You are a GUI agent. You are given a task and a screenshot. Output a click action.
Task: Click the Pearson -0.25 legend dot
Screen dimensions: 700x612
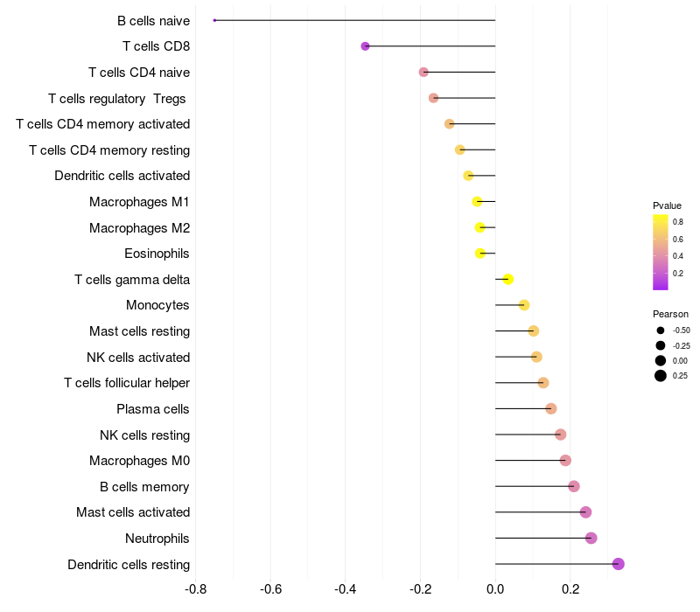[x=661, y=345]
